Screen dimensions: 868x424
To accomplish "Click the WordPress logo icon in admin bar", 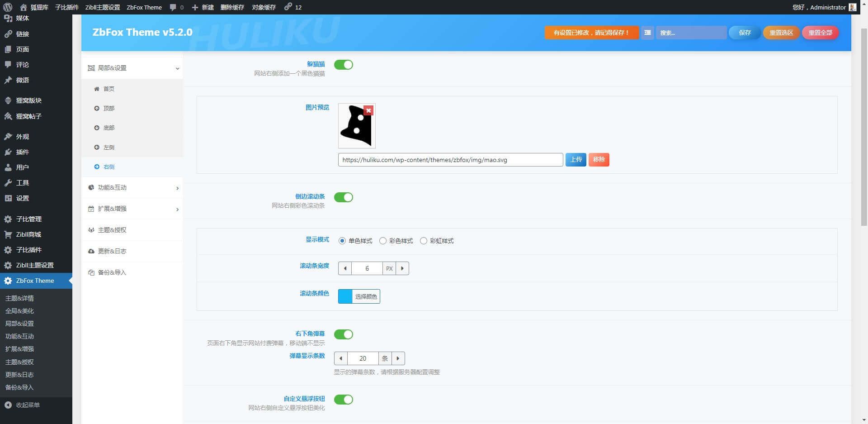I will 8,7.
